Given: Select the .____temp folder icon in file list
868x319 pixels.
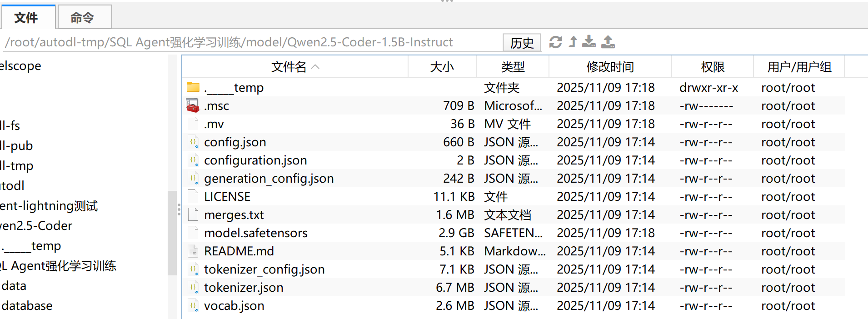Looking at the screenshot, I should (x=193, y=87).
